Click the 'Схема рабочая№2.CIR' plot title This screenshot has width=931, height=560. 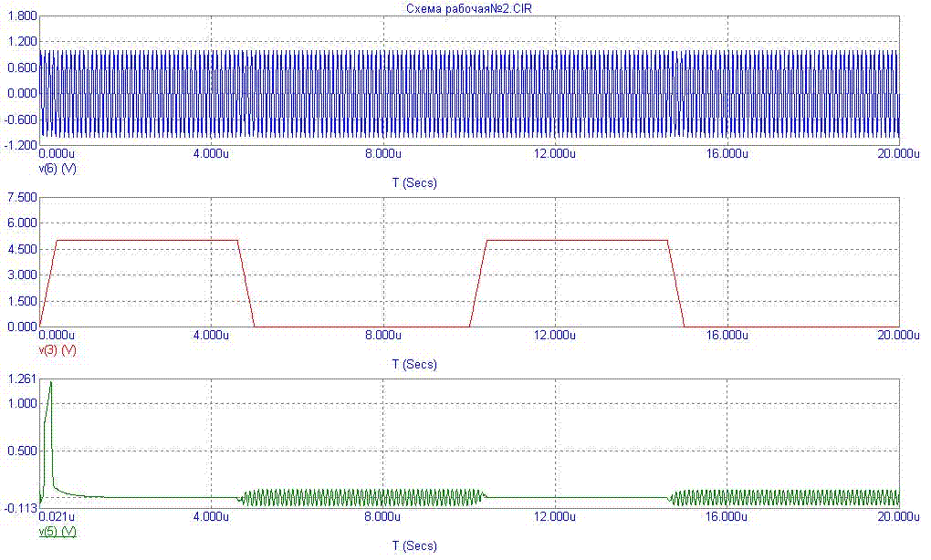pos(463,8)
